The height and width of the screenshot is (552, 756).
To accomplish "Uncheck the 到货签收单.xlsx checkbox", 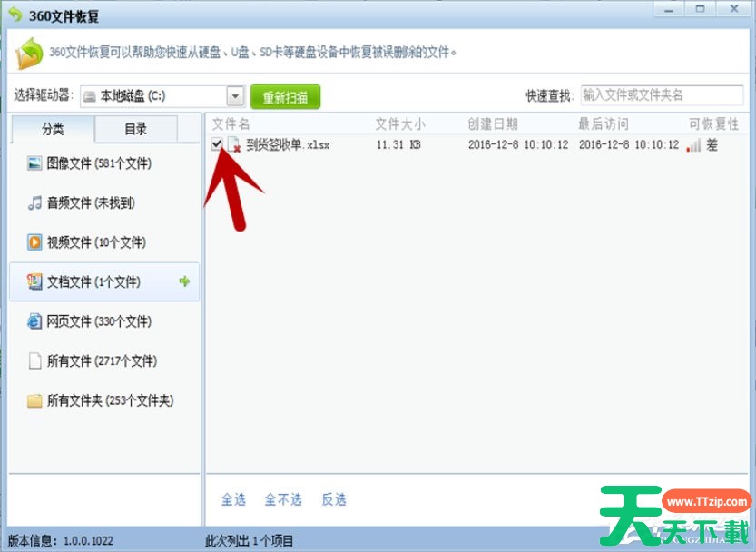I will 216,144.
